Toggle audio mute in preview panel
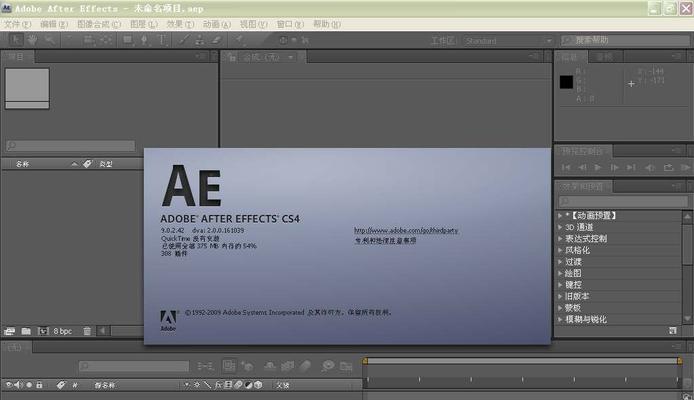This screenshot has width=694, height=400. 650,167
